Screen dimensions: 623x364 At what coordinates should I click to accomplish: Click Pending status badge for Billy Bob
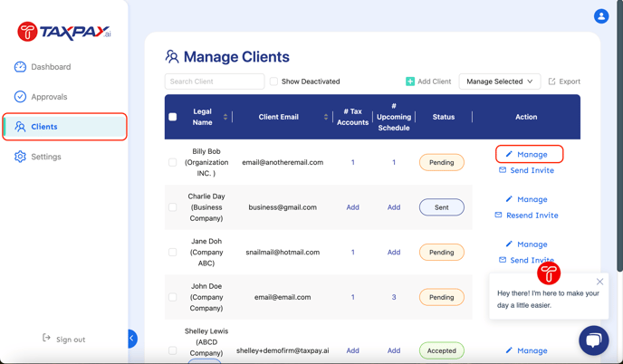pyautogui.click(x=441, y=162)
